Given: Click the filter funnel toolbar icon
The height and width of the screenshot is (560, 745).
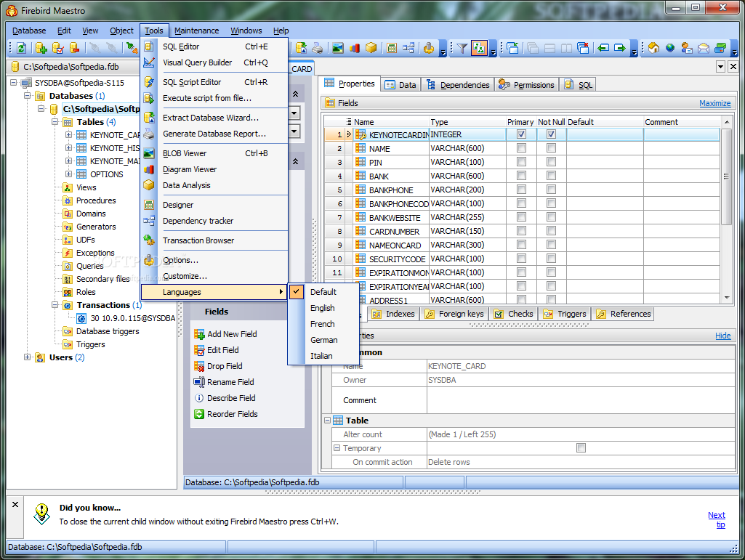Looking at the screenshot, I should point(462,48).
